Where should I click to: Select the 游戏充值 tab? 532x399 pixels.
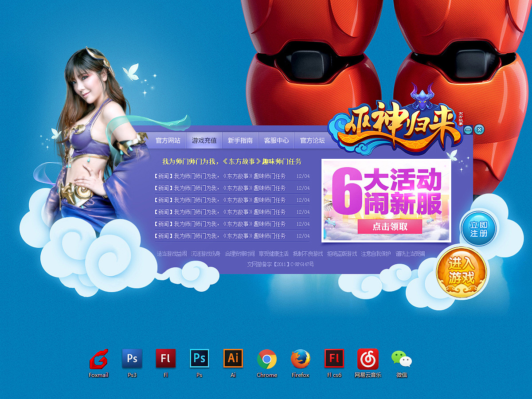point(204,141)
